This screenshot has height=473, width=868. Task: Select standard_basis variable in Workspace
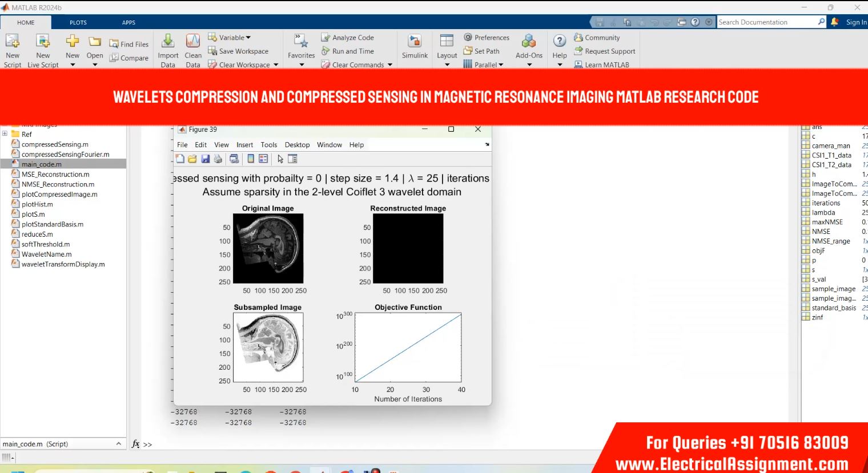point(834,308)
